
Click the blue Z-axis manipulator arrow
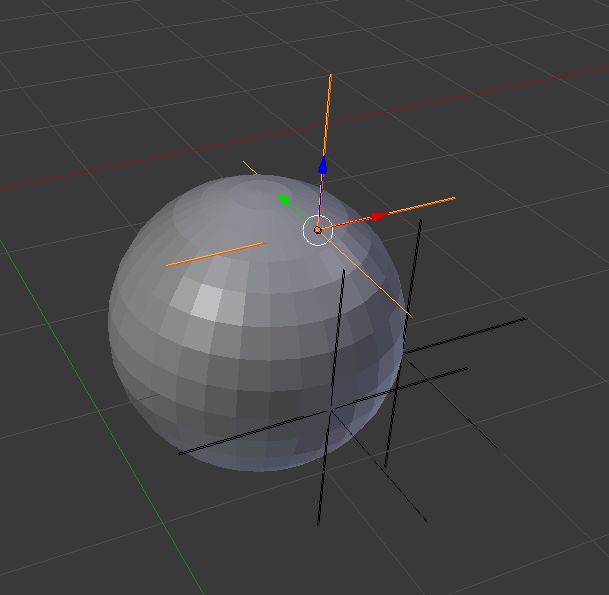[x=323, y=165]
